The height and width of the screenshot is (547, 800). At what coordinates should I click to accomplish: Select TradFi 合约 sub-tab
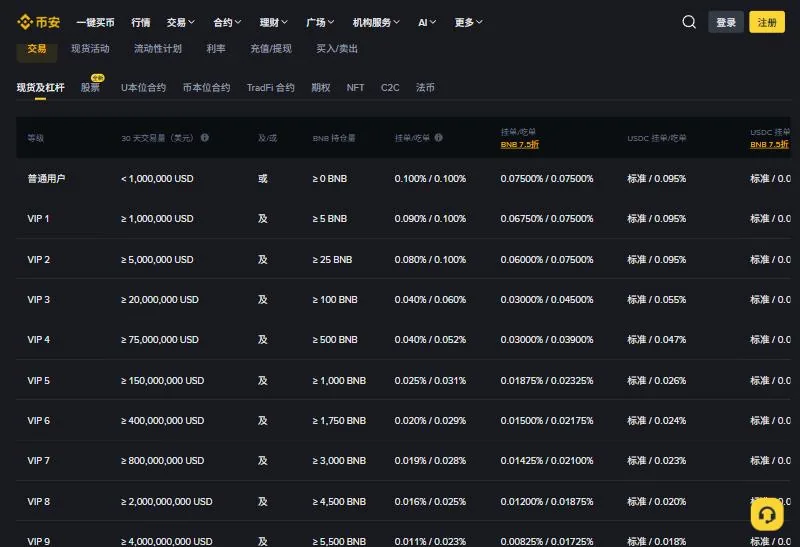[271, 88]
